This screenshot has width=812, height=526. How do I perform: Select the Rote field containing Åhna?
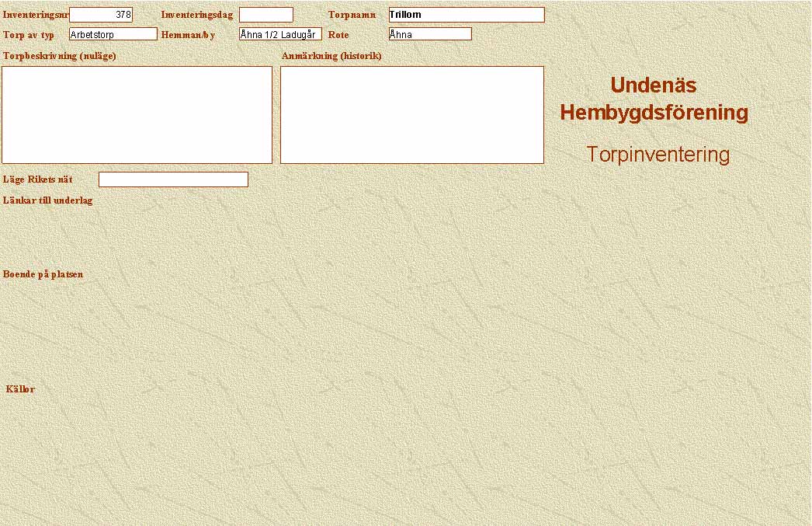tap(429, 34)
